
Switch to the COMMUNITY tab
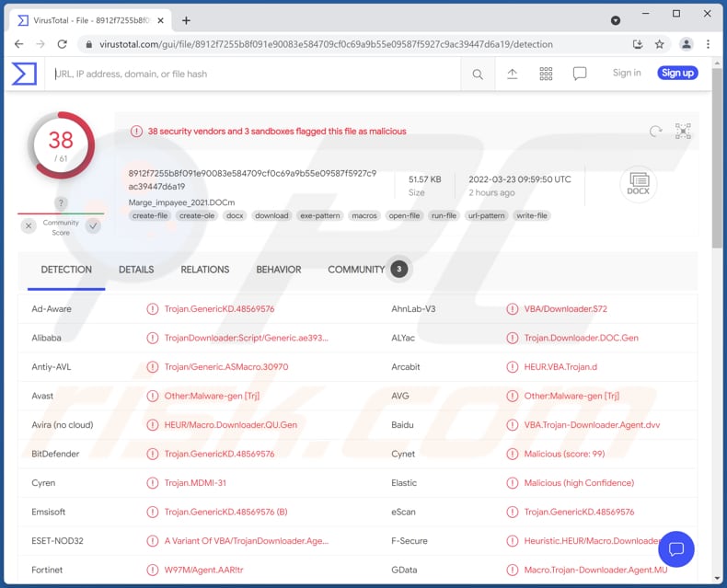(356, 270)
